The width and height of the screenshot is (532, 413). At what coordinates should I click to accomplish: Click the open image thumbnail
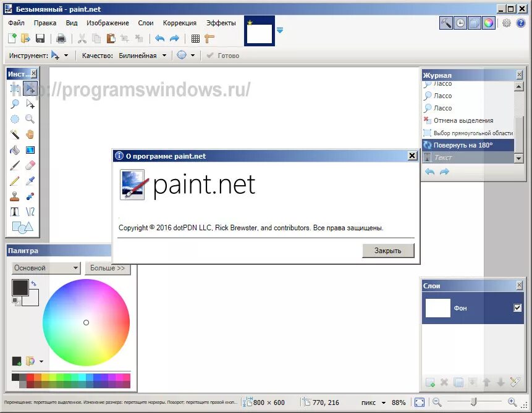pos(260,31)
